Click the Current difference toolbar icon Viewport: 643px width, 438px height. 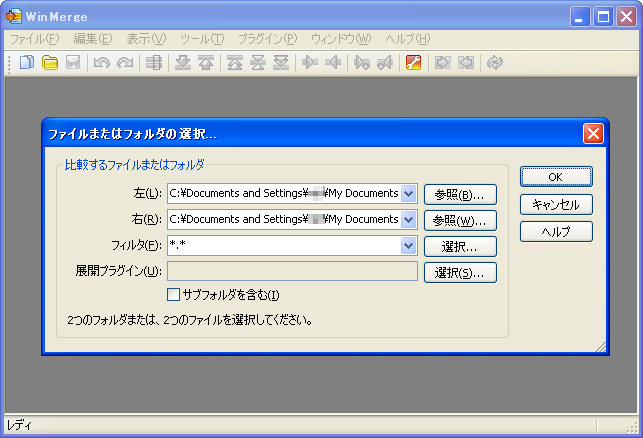tap(258, 63)
